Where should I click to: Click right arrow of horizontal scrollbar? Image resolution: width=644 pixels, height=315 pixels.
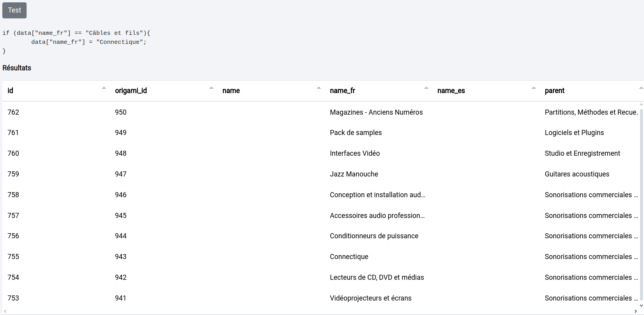tap(636, 311)
